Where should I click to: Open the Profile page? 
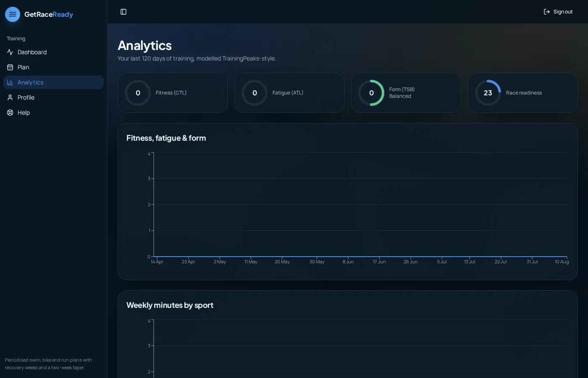(53, 97)
